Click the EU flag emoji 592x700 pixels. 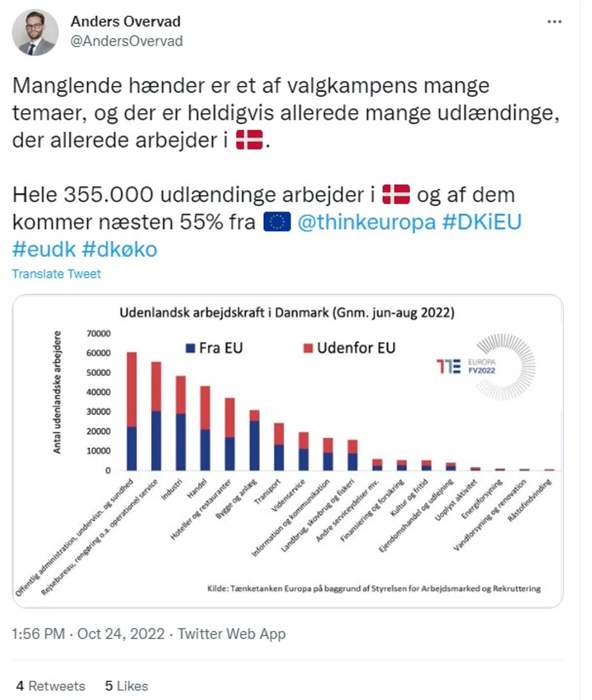(277, 222)
